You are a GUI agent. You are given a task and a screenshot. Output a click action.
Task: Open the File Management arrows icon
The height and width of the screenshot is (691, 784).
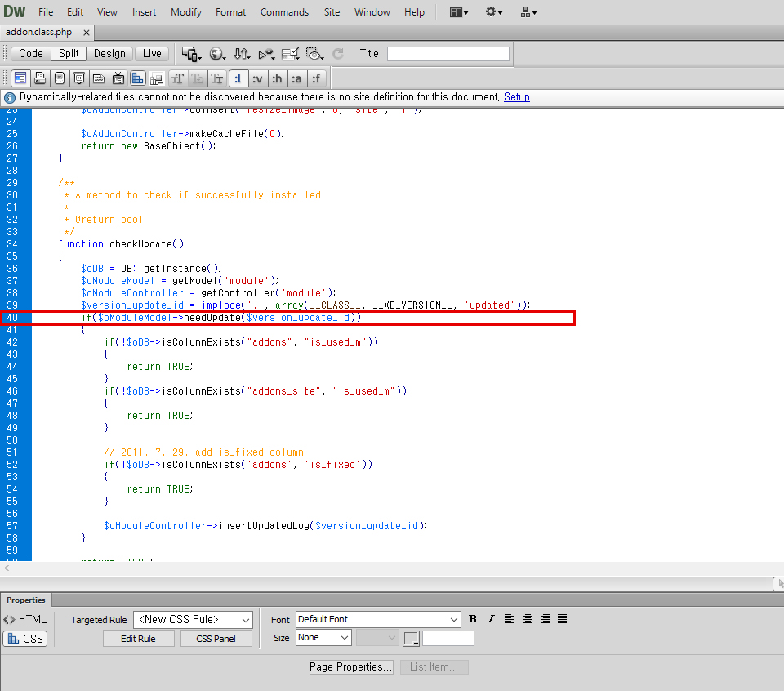(x=242, y=54)
